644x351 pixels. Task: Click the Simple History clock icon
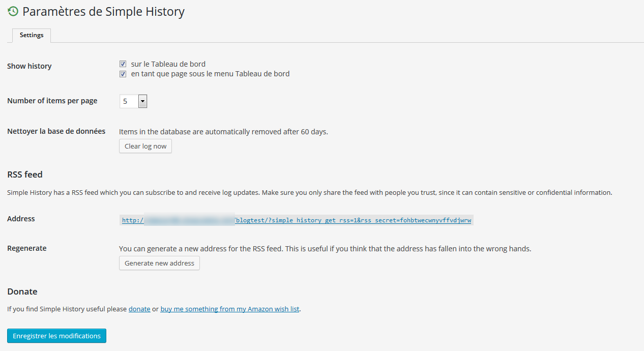[13, 11]
